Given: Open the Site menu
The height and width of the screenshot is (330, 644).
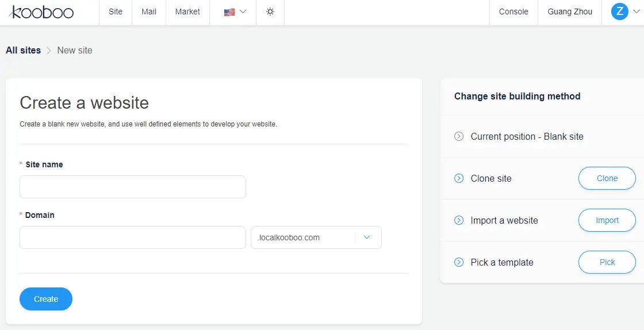Looking at the screenshot, I should coord(116,12).
